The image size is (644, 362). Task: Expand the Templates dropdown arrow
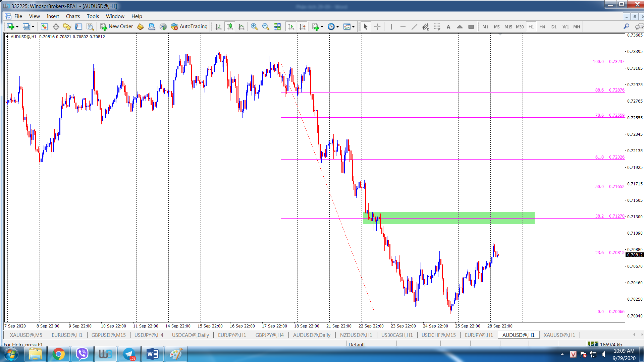[x=353, y=27]
